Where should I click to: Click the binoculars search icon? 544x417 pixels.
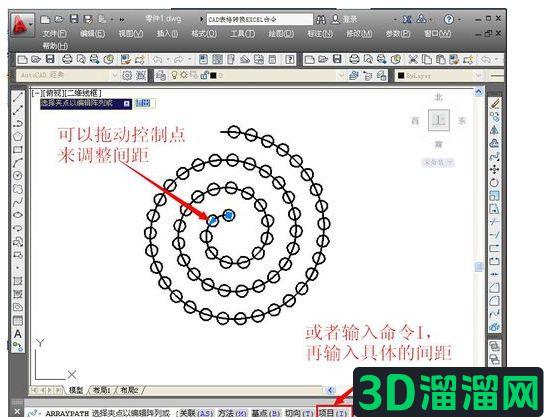[x=321, y=19]
